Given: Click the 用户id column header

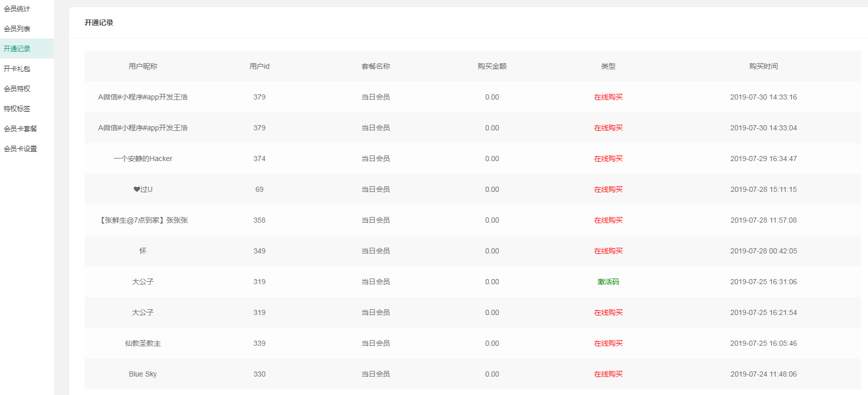Looking at the screenshot, I should pos(259,66).
